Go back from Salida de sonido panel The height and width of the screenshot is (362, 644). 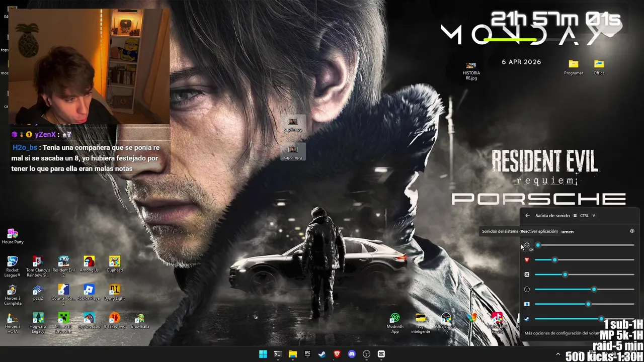click(x=527, y=216)
